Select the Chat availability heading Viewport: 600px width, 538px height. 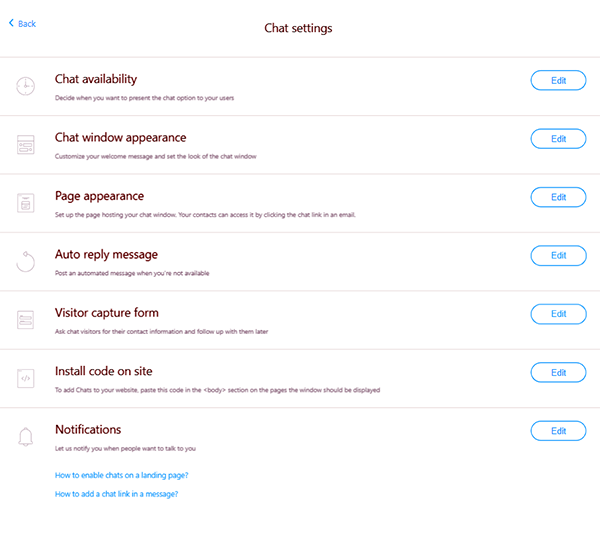96,79
